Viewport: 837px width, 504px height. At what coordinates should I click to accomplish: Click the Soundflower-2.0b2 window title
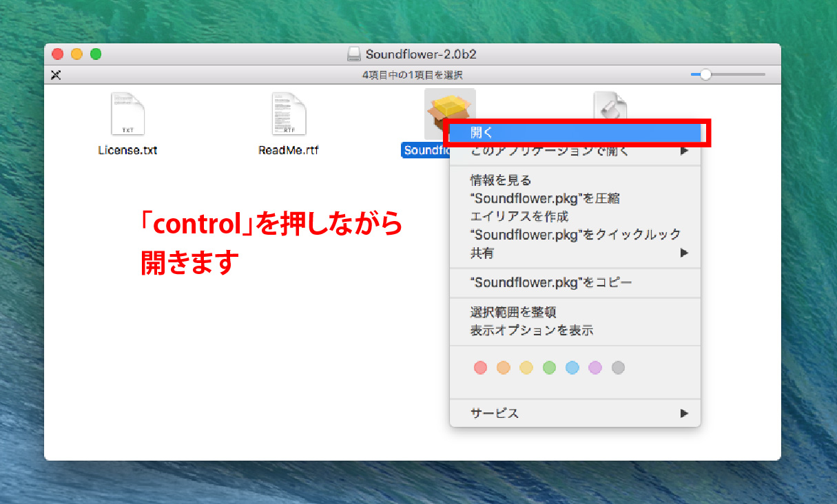(x=421, y=54)
